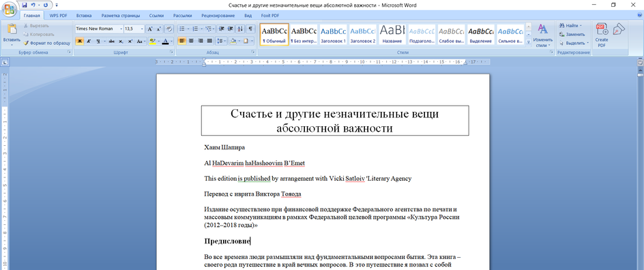The image size is (644, 270).
Task: Open the Ссылки tab
Action: 156,16
